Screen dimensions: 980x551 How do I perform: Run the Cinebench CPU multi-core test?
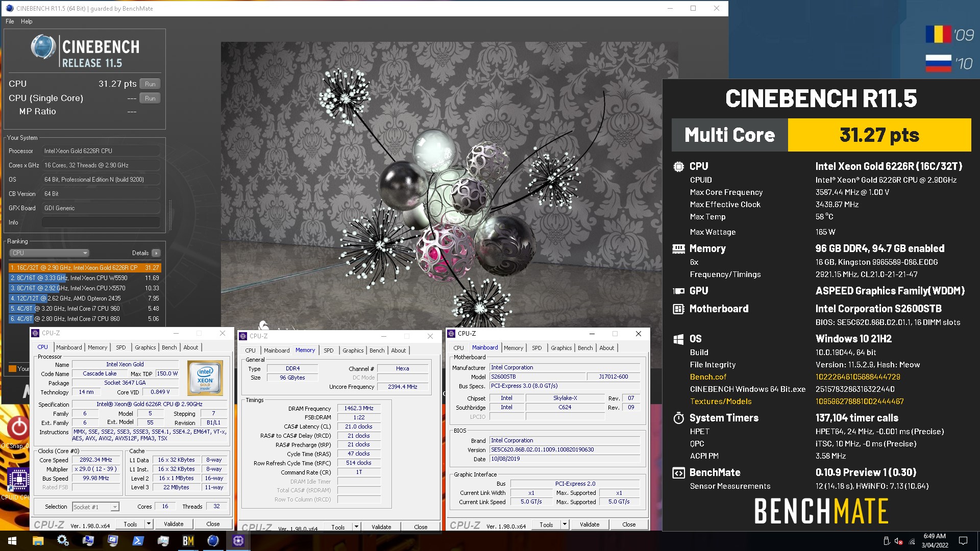coord(150,84)
